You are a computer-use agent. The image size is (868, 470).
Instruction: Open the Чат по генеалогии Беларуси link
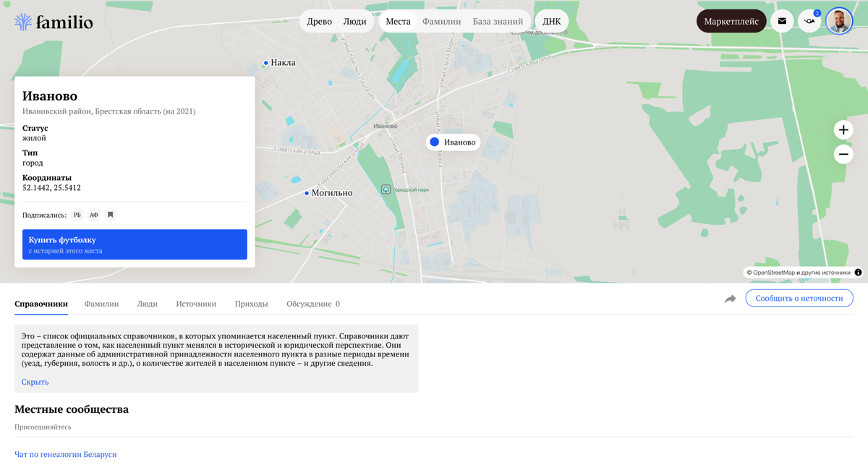[66, 453]
